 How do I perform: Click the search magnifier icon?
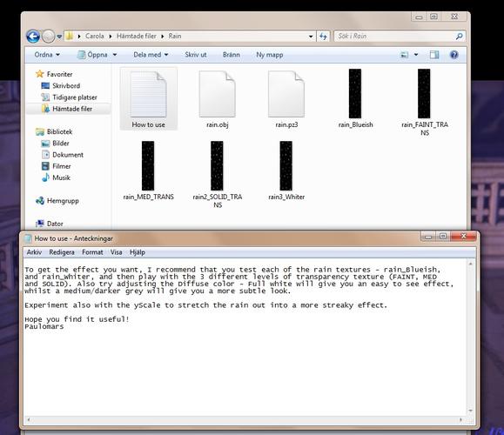459,37
